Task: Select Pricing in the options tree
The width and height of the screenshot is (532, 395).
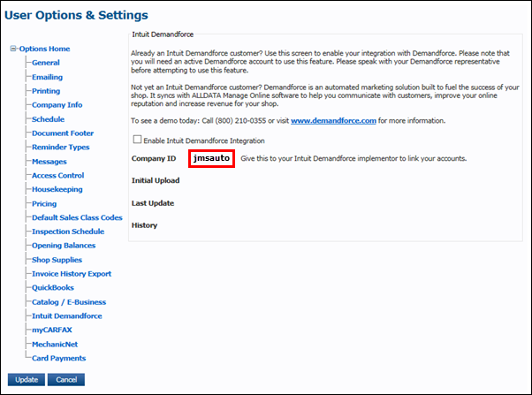Action: pos(44,203)
